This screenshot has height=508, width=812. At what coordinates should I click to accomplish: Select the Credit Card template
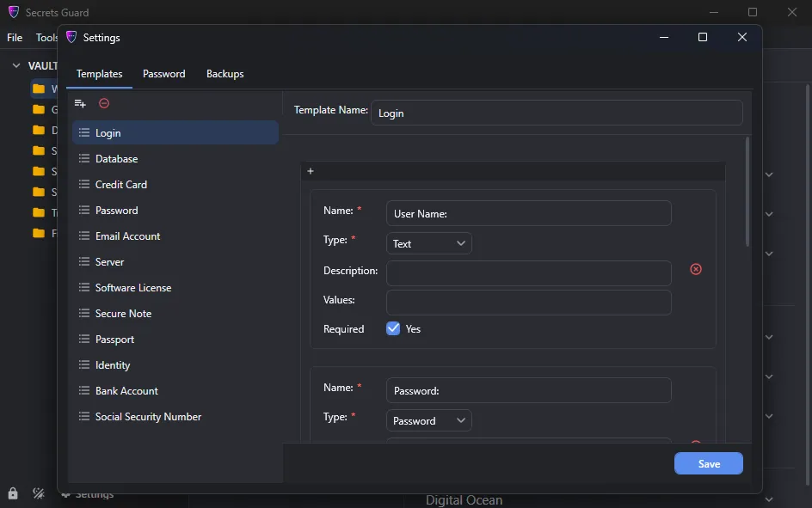tap(175, 184)
